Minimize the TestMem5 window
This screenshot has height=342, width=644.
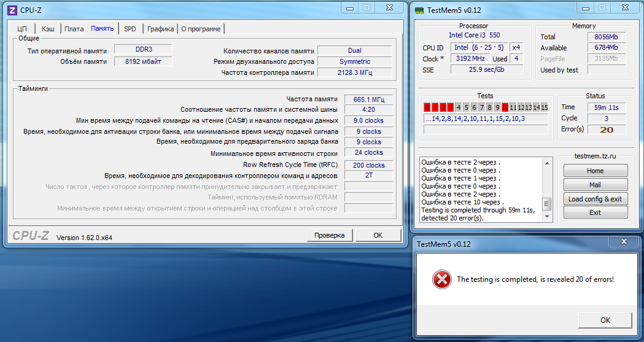point(586,8)
